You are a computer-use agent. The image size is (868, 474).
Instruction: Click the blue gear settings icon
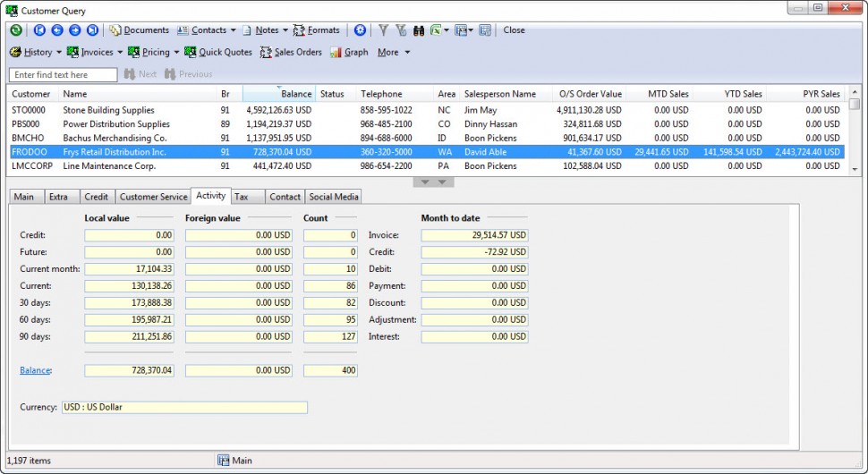[x=360, y=30]
